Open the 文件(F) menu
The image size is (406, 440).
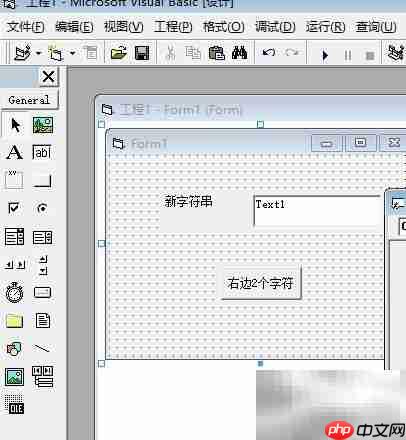click(x=25, y=27)
